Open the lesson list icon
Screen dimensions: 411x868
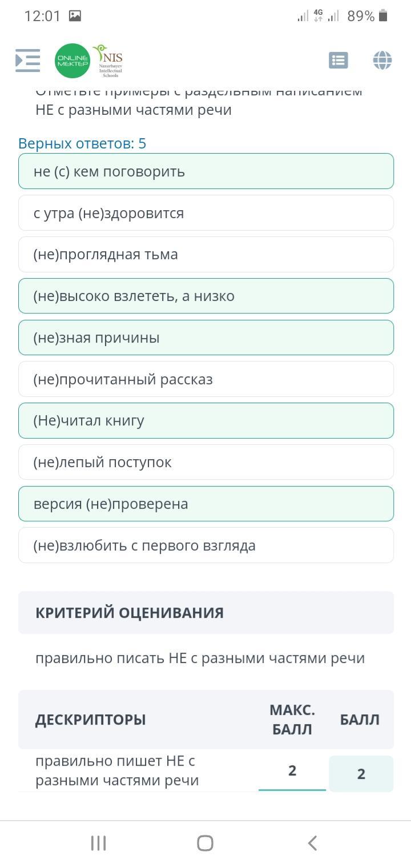coord(339,60)
